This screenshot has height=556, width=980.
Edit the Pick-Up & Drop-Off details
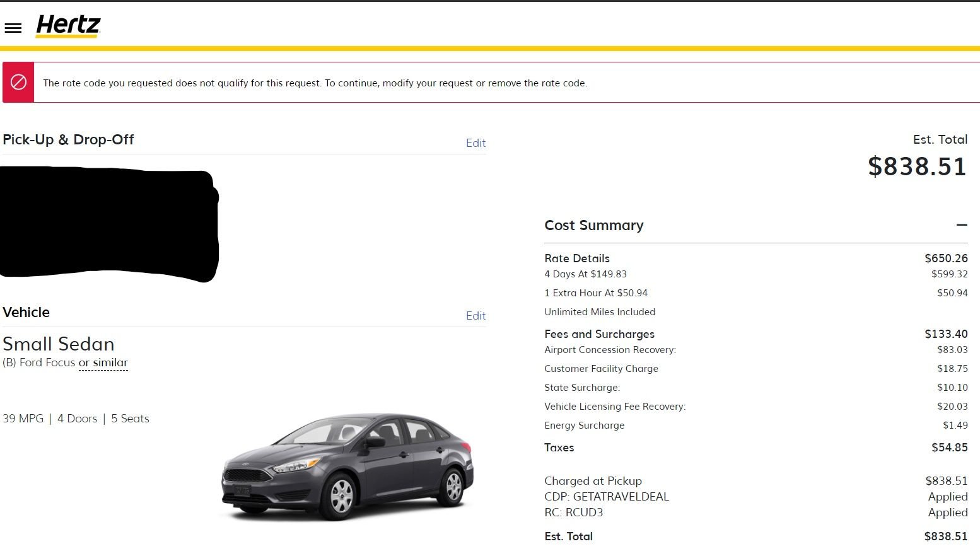[x=475, y=143]
